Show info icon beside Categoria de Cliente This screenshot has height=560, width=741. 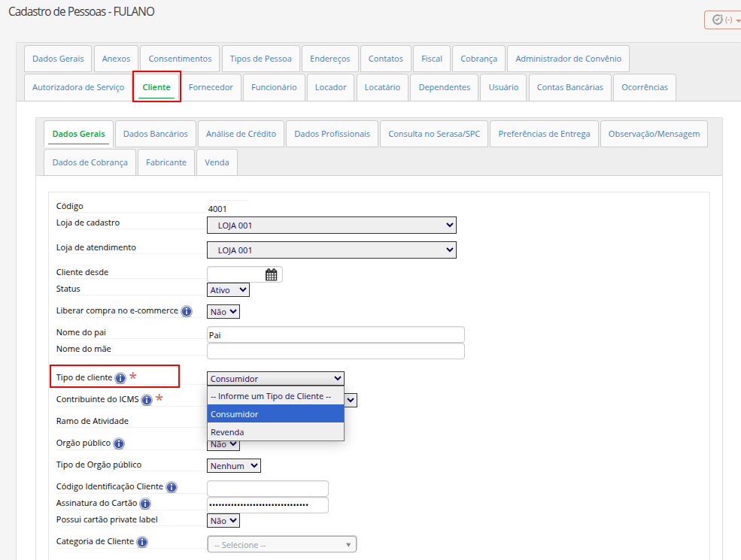(142, 542)
